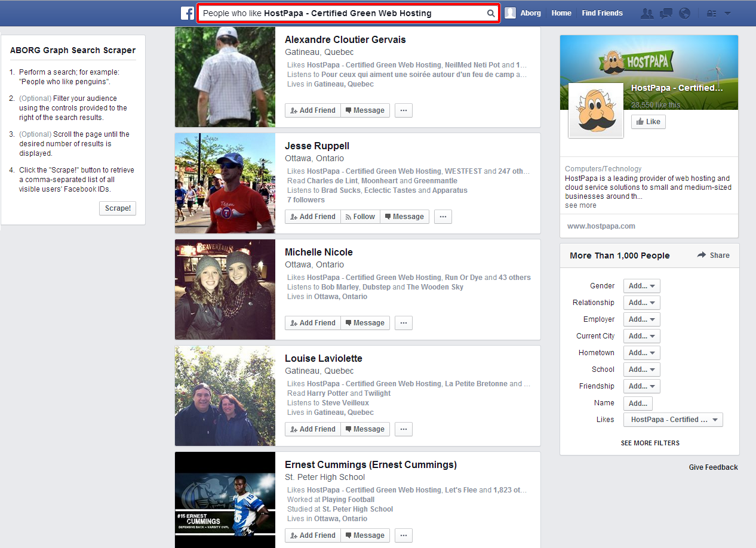Expand the Relationship filter dropdown

click(x=642, y=303)
